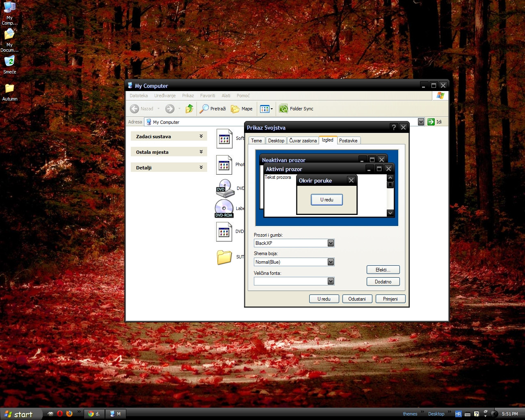Viewport: 525px width, 420px height.
Task: Open the My Computer desktop icon
Action: pyautogui.click(x=9, y=13)
